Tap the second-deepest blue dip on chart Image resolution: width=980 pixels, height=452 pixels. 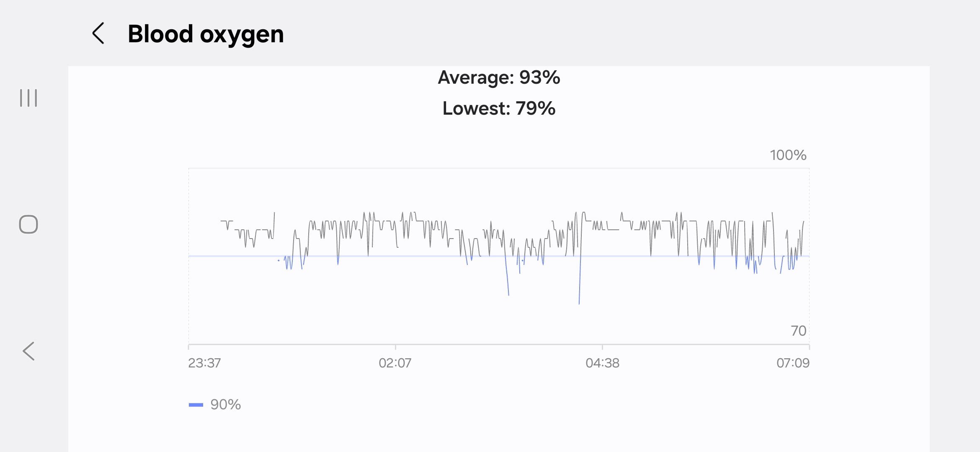click(508, 294)
